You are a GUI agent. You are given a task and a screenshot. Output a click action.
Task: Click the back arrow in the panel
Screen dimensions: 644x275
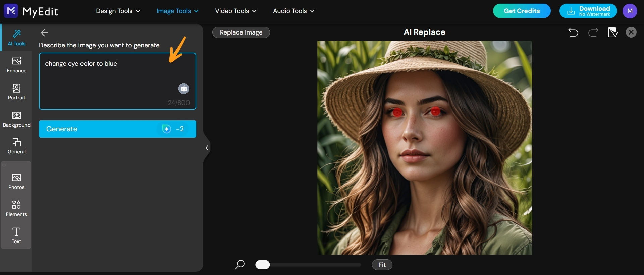coord(44,33)
